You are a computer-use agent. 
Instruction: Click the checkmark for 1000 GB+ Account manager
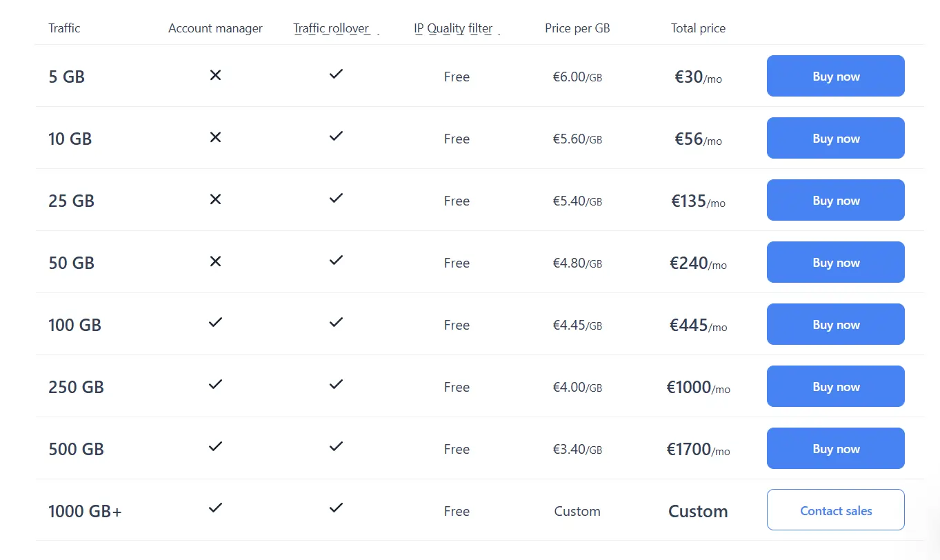[x=215, y=508]
